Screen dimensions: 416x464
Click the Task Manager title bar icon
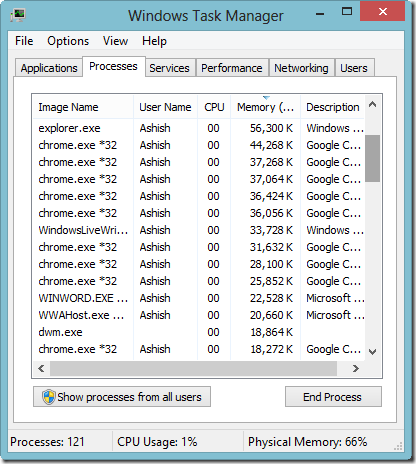18,15
